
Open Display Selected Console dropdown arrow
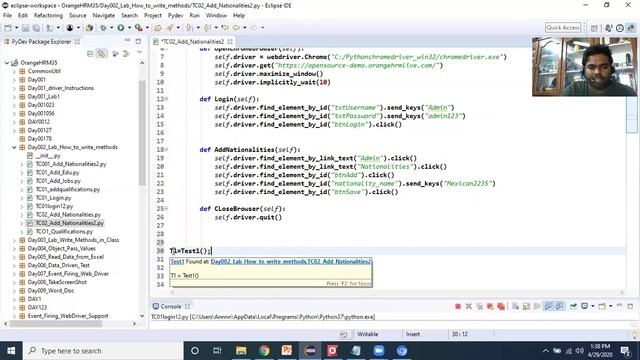click(593, 307)
